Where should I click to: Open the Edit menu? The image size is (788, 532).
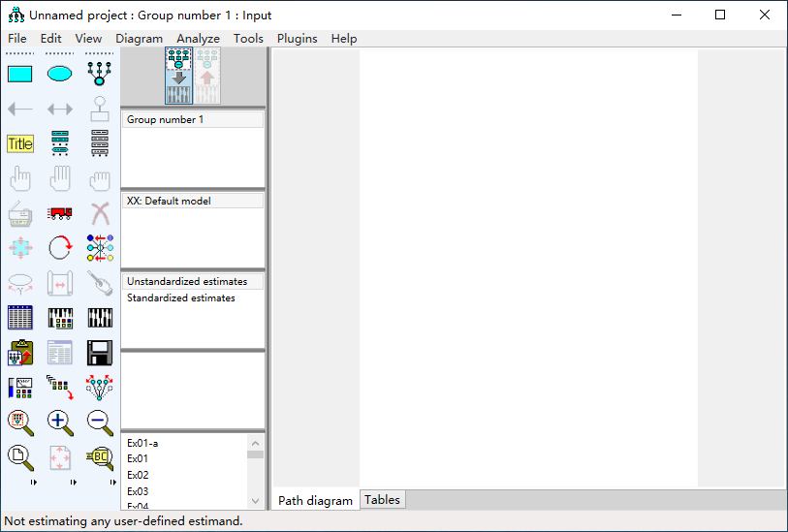[x=50, y=39]
